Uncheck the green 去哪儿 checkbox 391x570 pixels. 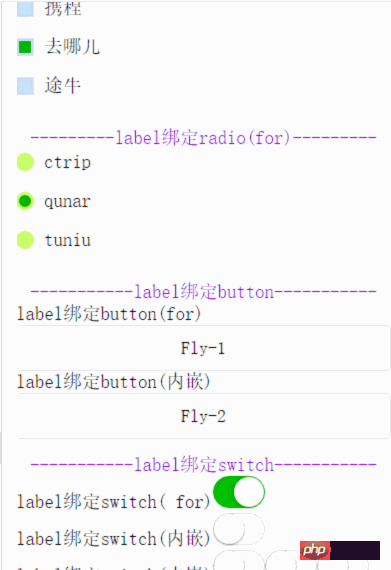click(25, 47)
